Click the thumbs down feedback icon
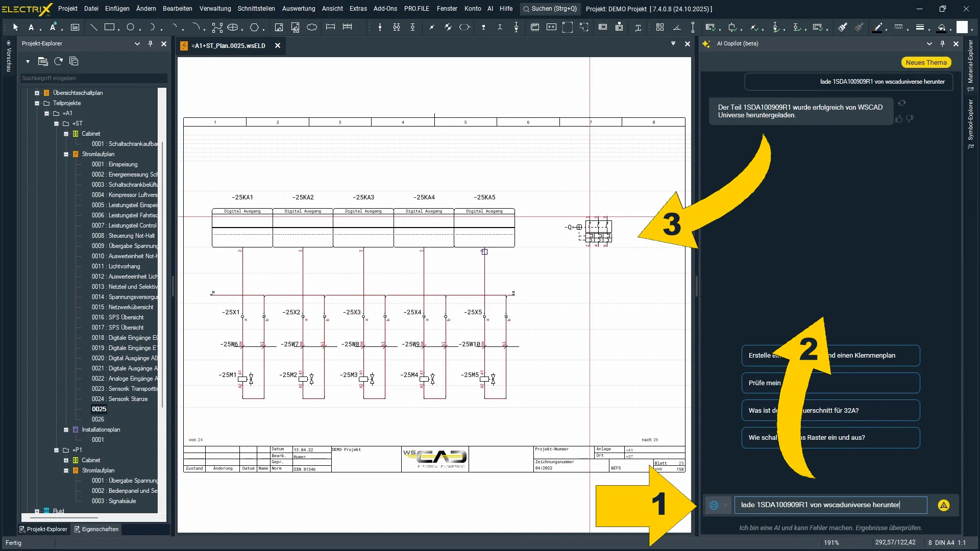The height and width of the screenshot is (551, 980). (x=910, y=119)
